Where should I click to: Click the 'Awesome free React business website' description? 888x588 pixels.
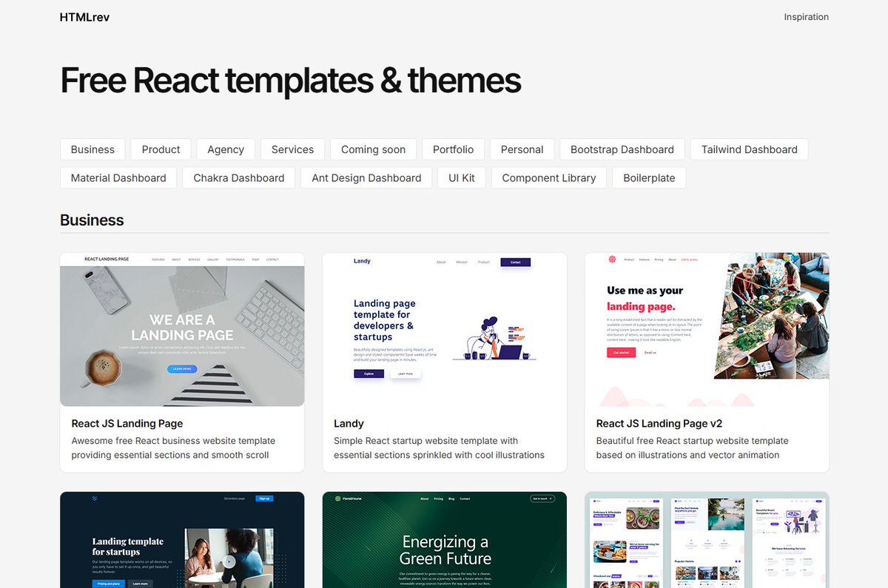[173, 448]
